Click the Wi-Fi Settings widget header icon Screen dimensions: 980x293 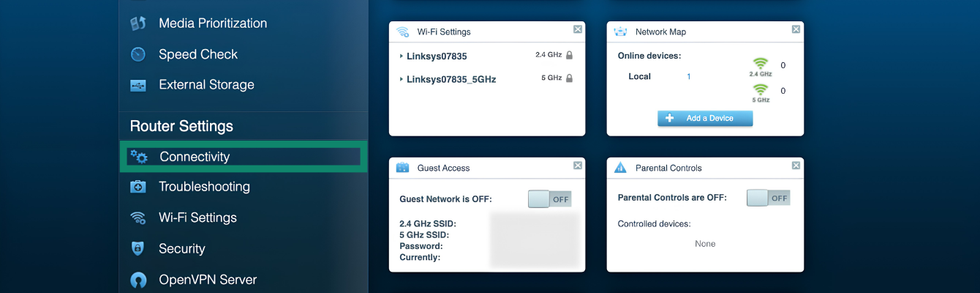click(402, 32)
